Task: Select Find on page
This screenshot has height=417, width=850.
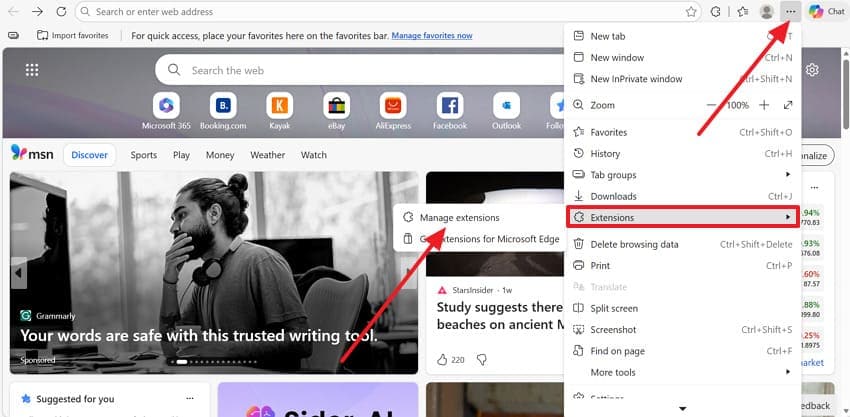Action: coord(682,351)
